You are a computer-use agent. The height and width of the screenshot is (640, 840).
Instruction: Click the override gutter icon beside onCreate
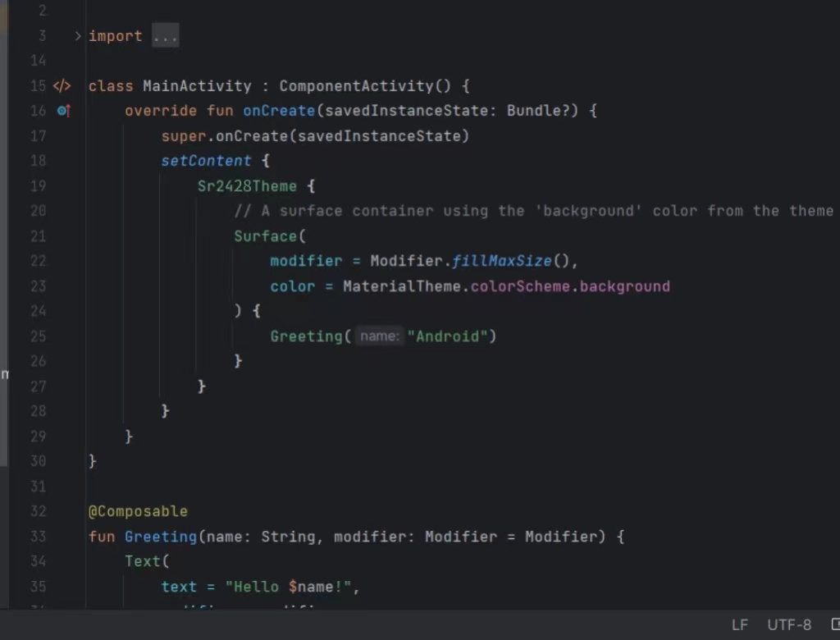click(x=63, y=111)
